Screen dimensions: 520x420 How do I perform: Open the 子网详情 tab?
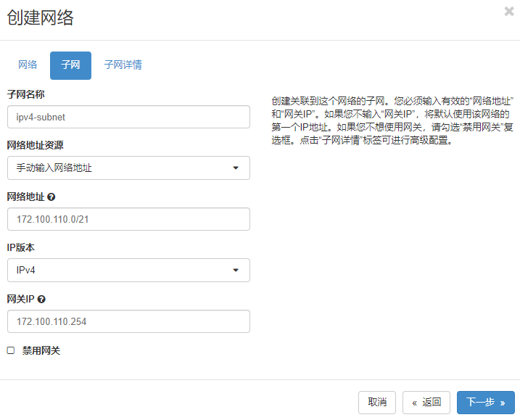tap(123, 65)
